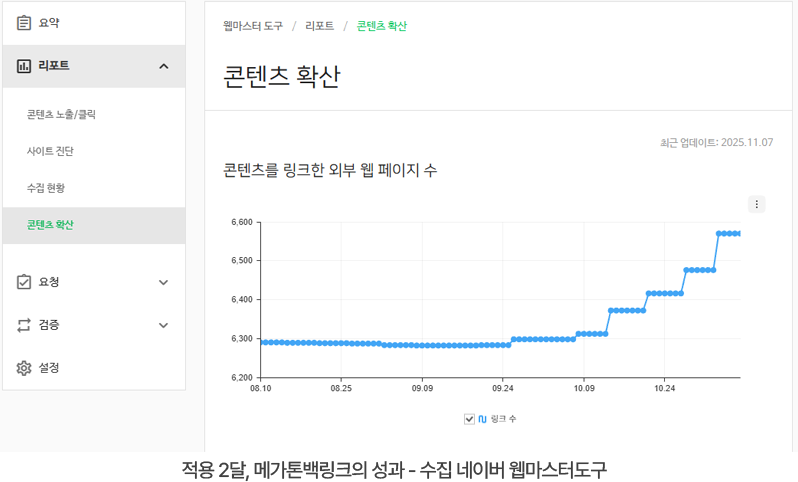Select 수집 현황 in sidebar
The height and width of the screenshot is (482, 798).
point(46,188)
